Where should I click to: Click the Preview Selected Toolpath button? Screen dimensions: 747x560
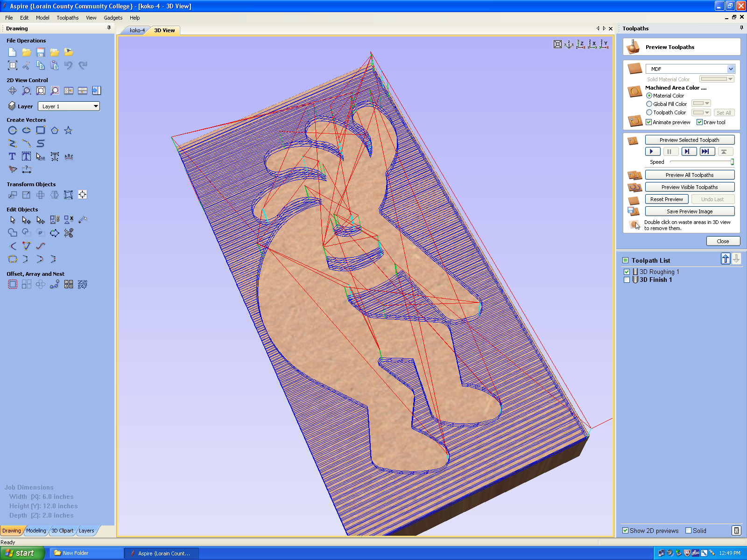coord(690,140)
